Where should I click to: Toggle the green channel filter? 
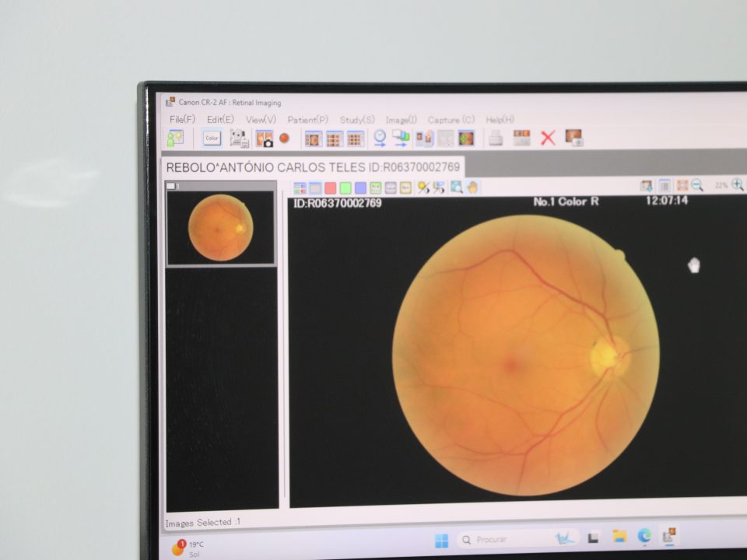(x=345, y=187)
